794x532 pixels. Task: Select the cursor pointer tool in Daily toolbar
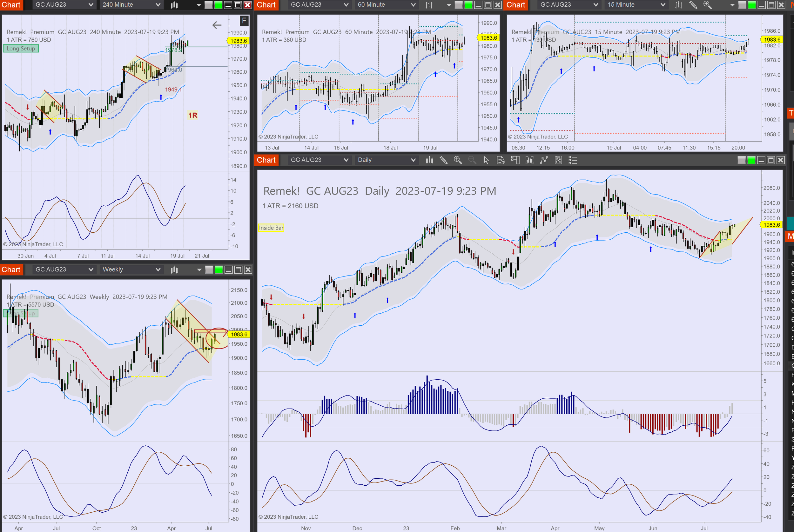tap(486, 160)
